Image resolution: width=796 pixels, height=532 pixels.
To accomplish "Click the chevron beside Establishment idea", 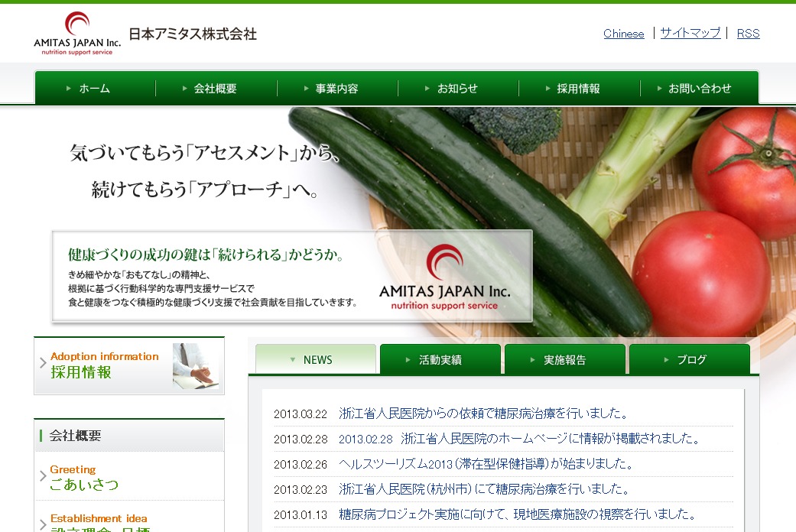I will pos(43,524).
